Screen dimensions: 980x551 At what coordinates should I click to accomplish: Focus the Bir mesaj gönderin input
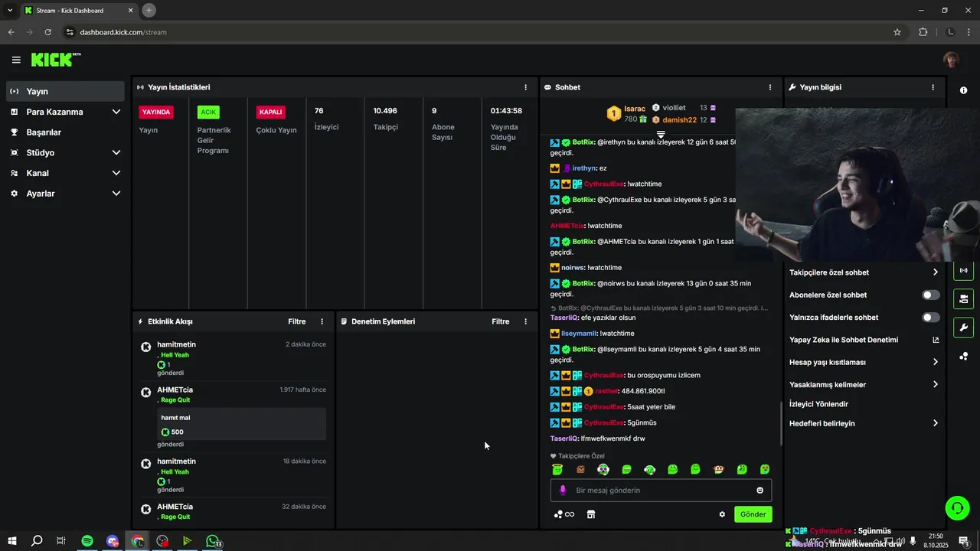(661, 491)
